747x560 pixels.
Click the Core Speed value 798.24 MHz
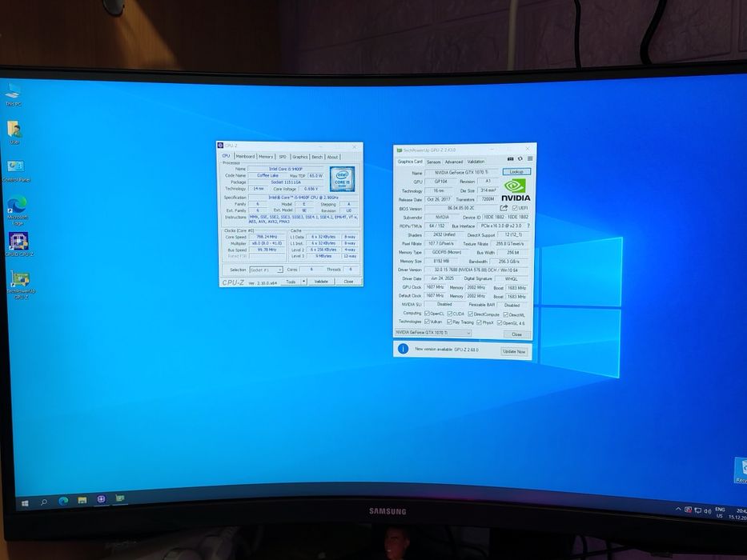267,237
